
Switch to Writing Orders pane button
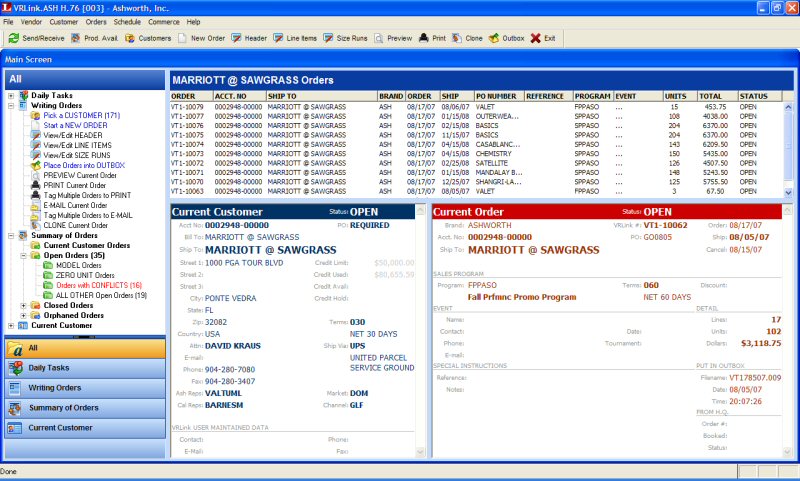click(85, 388)
